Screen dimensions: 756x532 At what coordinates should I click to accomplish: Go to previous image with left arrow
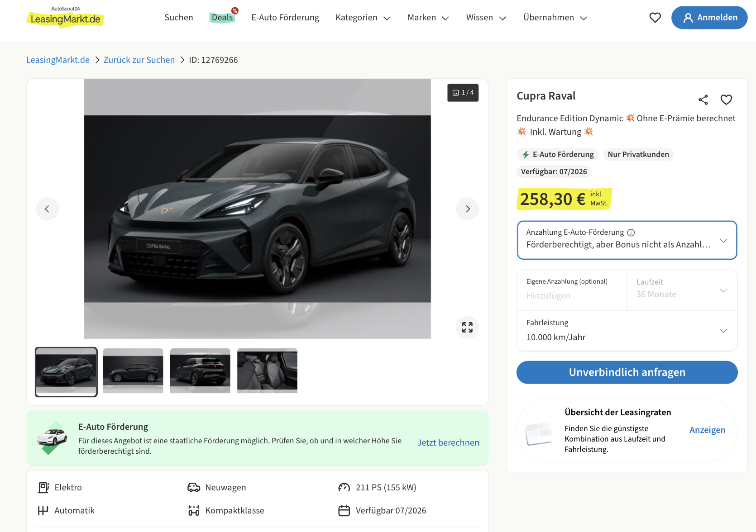[47, 209]
